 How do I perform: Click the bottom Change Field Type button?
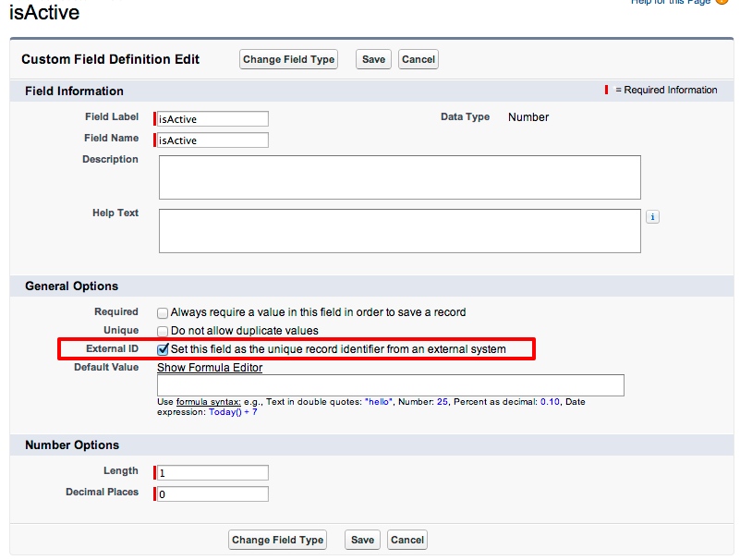(x=277, y=540)
